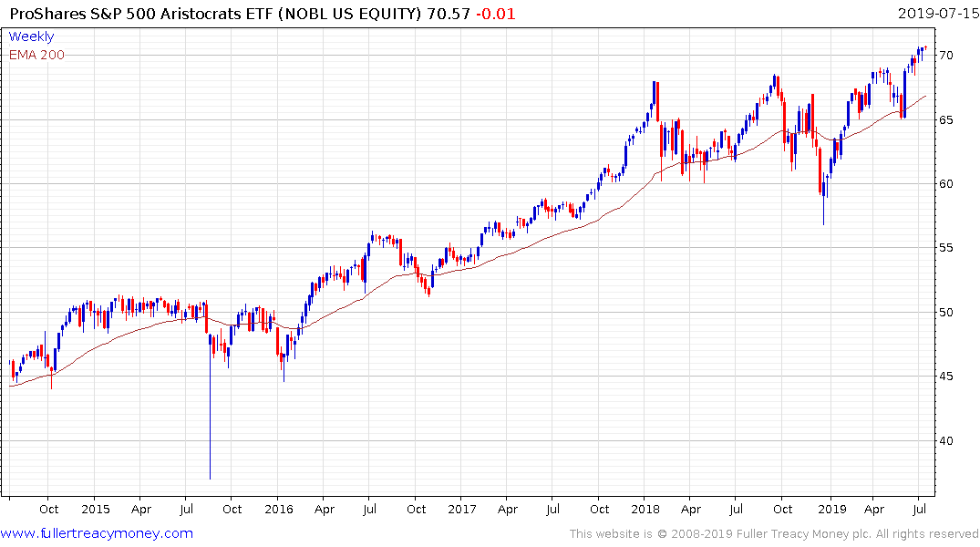Screen dimensions: 980x547
Task: Click the 2015 year label on time axis
Action: click(96, 509)
